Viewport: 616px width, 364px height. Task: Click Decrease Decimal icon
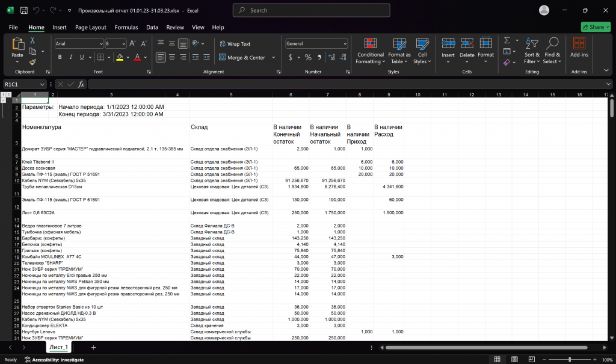click(x=343, y=57)
